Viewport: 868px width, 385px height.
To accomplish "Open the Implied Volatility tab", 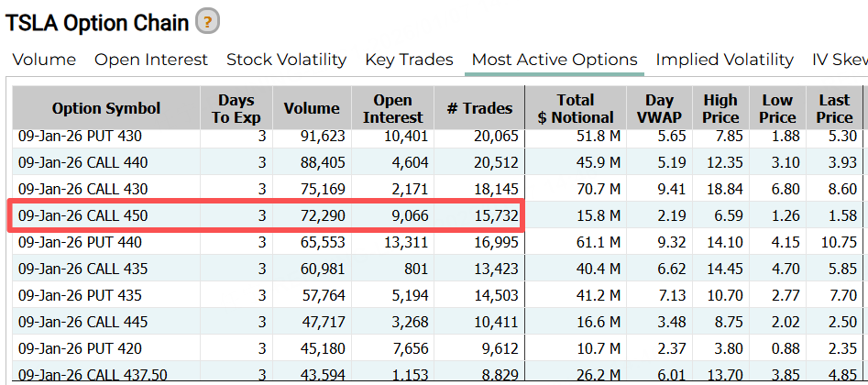I will 724,60.
